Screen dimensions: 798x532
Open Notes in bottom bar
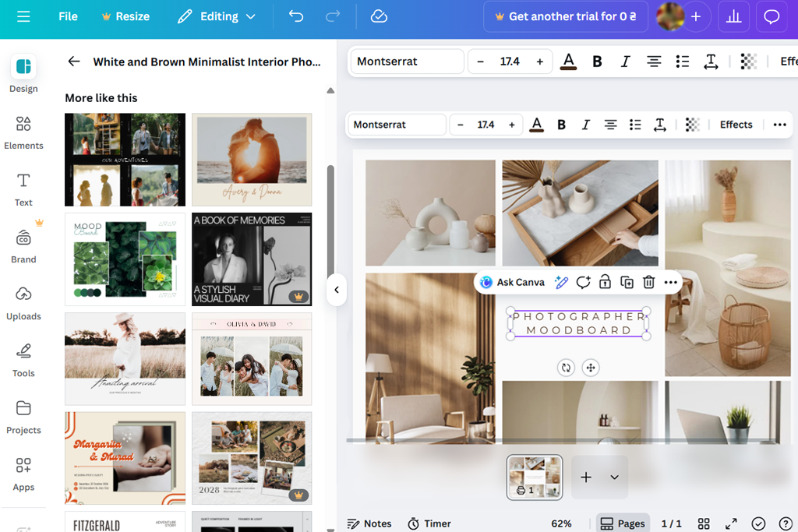click(x=369, y=524)
